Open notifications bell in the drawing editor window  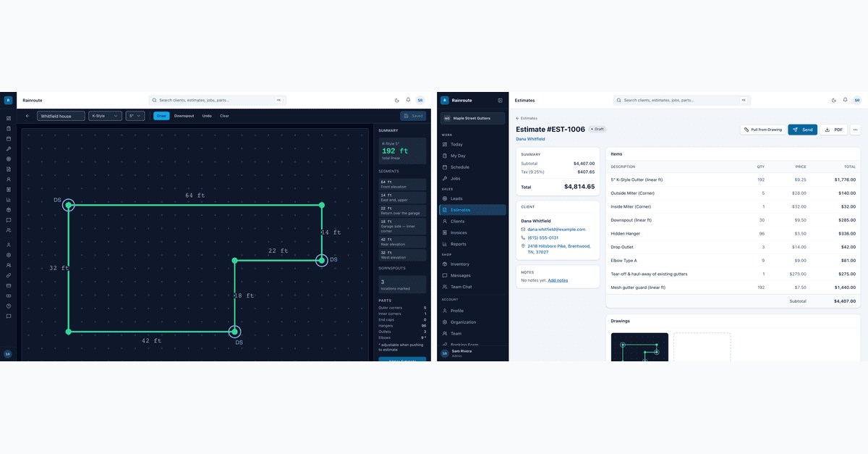pos(408,100)
